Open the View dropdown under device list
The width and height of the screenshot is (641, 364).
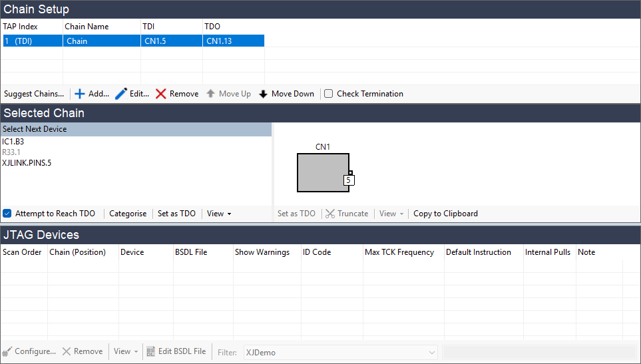pos(219,214)
